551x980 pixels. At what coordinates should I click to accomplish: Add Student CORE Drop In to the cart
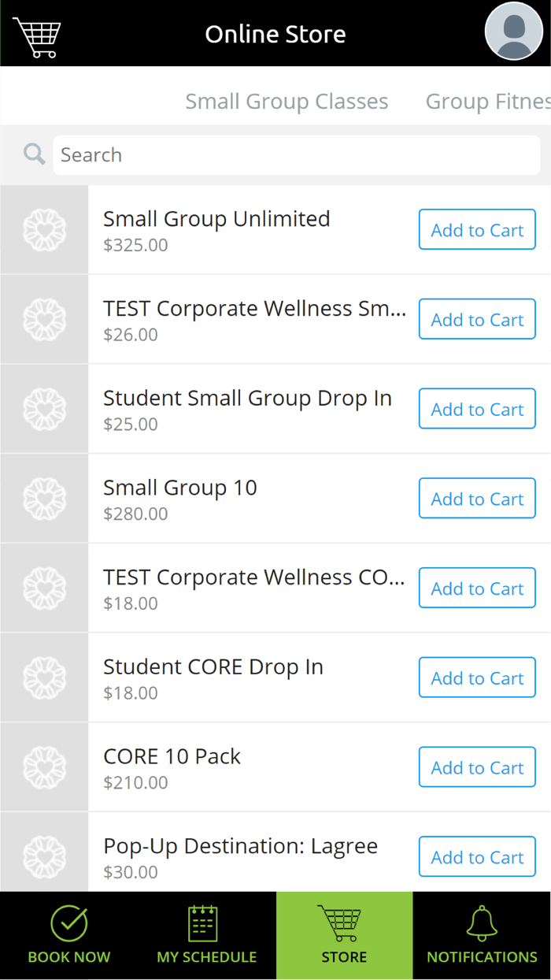click(x=477, y=677)
